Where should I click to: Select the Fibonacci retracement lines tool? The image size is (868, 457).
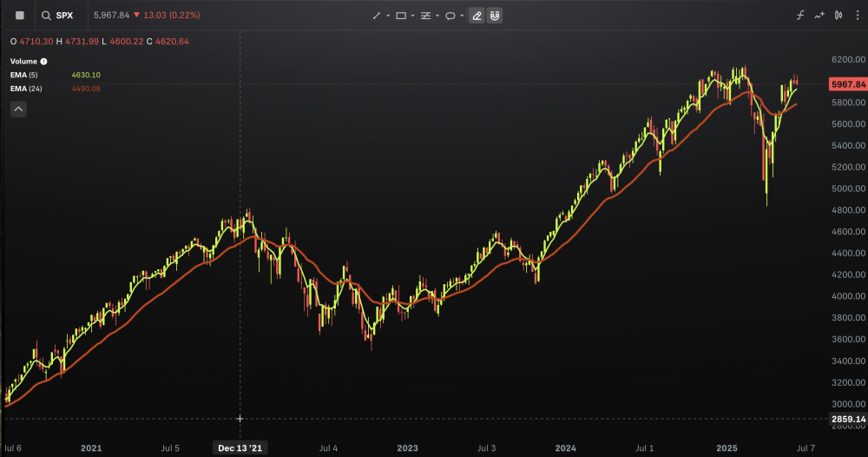tap(425, 16)
